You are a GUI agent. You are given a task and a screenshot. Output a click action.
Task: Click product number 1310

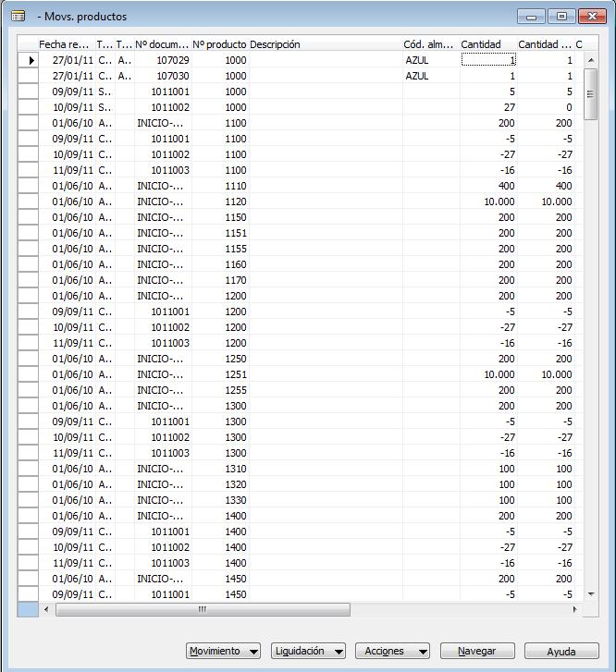click(236, 469)
